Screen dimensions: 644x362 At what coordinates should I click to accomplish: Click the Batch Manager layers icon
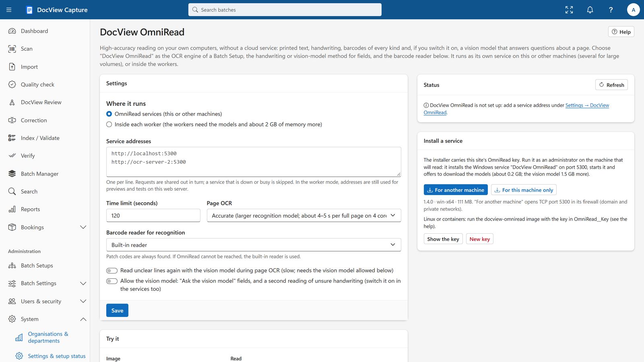(x=12, y=174)
